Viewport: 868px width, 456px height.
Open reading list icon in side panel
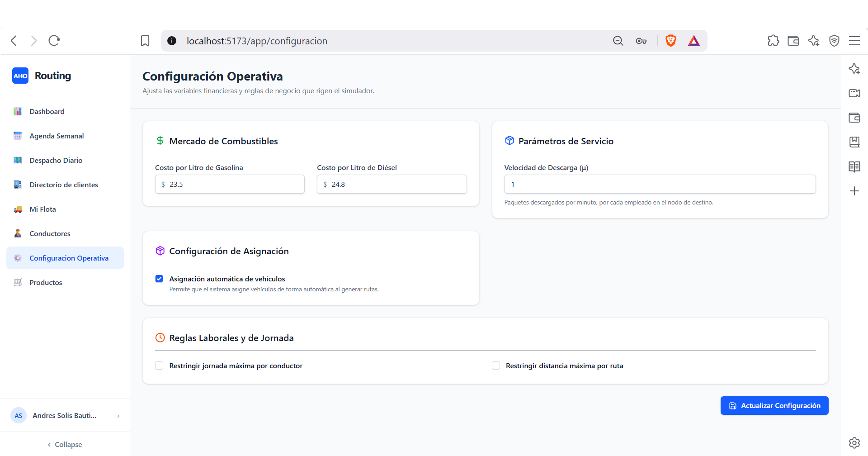point(854,166)
